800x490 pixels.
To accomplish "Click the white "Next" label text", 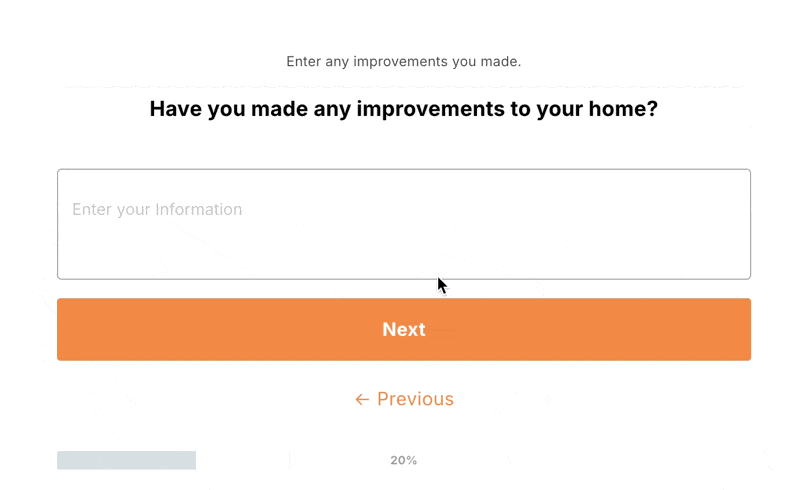I will pyautogui.click(x=404, y=330).
